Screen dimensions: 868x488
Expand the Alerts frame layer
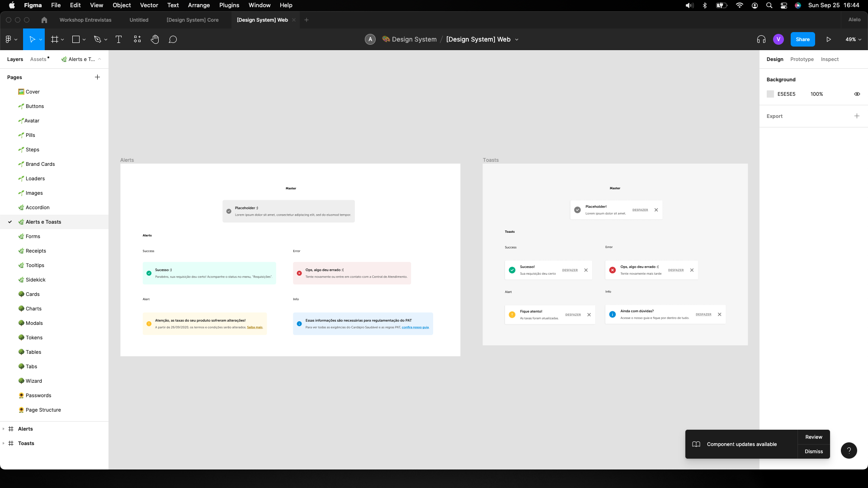(4, 429)
